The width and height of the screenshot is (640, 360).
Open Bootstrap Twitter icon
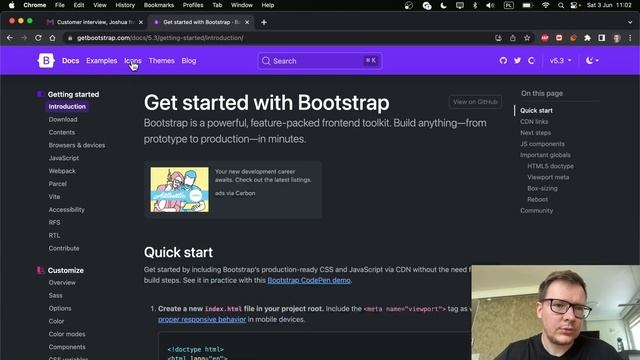[x=517, y=60]
